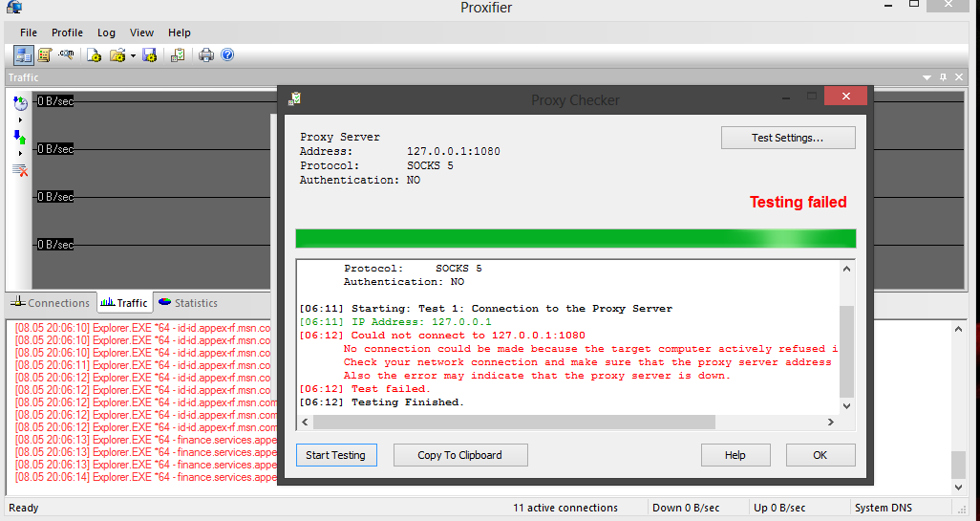Click 'Up 0 B/sec' in status bar
Image resolution: width=980 pixels, height=521 pixels.
[779, 508]
